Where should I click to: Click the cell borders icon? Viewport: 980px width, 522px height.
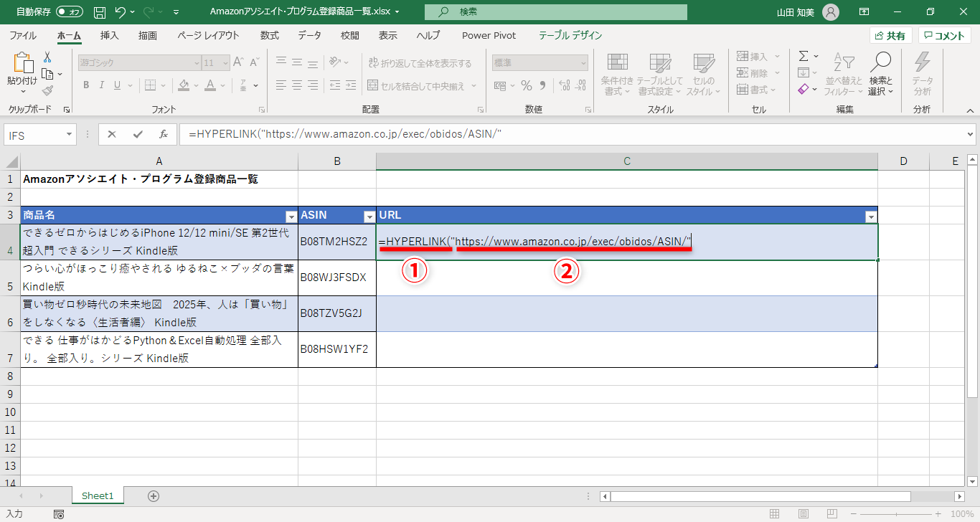click(x=150, y=85)
